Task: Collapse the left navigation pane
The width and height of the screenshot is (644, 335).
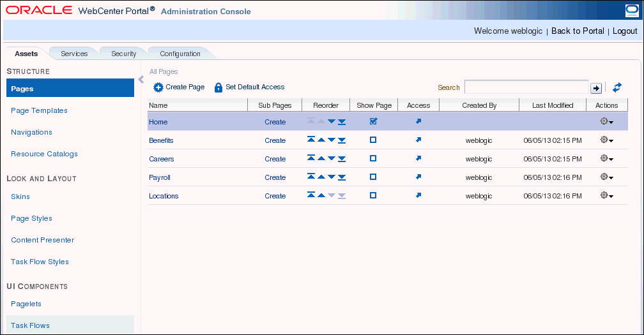Action: pyautogui.click(x=141, y=80)
